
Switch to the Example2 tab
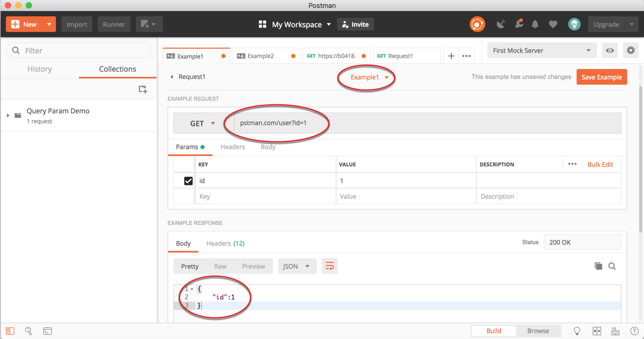click(266, 56)
